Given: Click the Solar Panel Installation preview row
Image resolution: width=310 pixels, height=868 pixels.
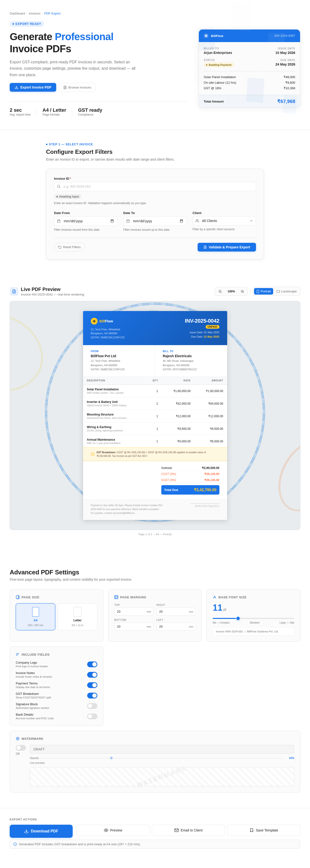Looking at the screenshot, I should [155, 391].
